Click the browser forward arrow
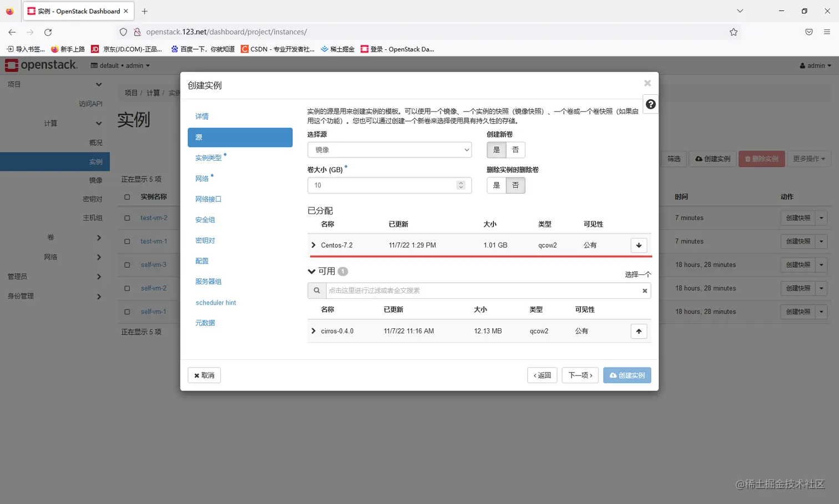This screenshot has height=504, width=839. pyautogui.click(x=30, y=32)
